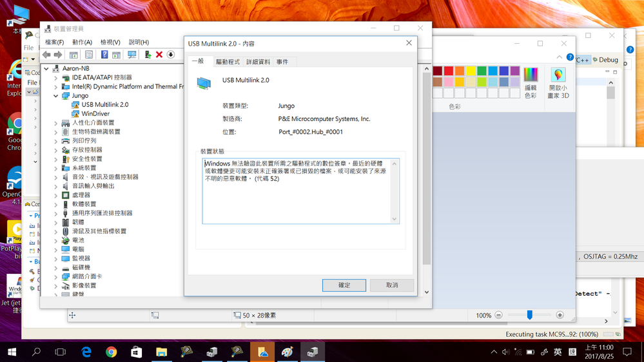The width and height of the screenshot is (644, 362).
Task: Click the Forward arrow in Device Manager toolbar
Action: (x=58, y=55)
